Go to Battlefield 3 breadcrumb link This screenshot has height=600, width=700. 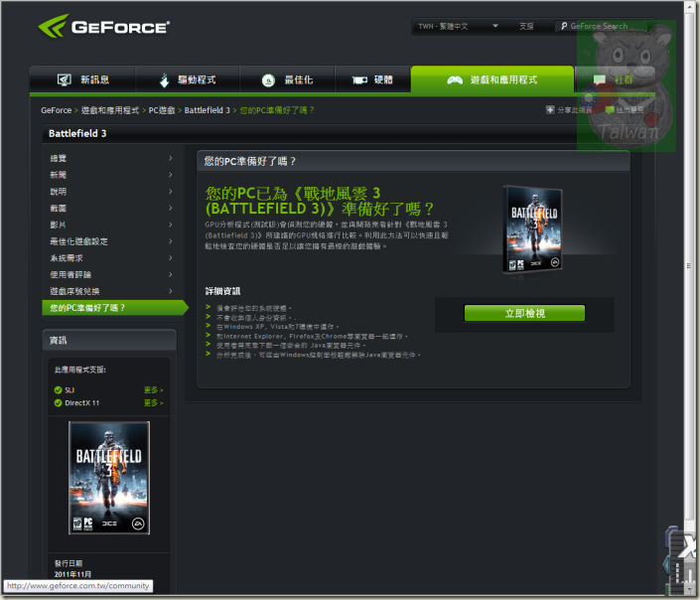(207, 110)
